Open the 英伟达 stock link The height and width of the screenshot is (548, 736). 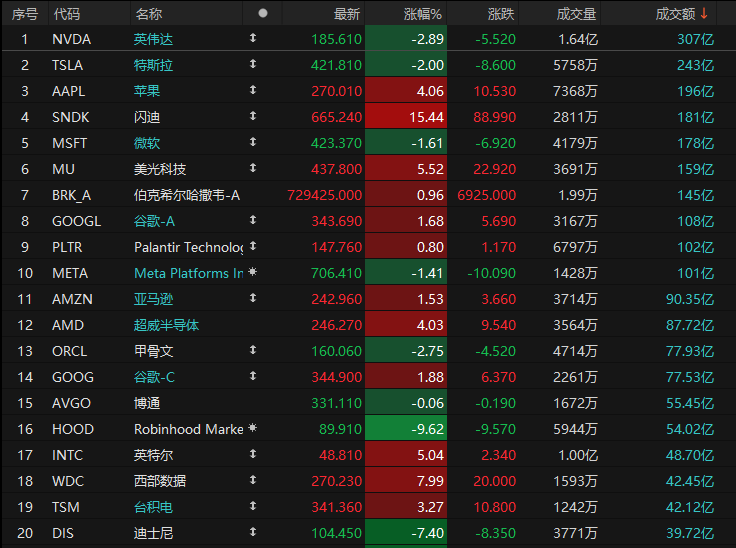(153, 39)
